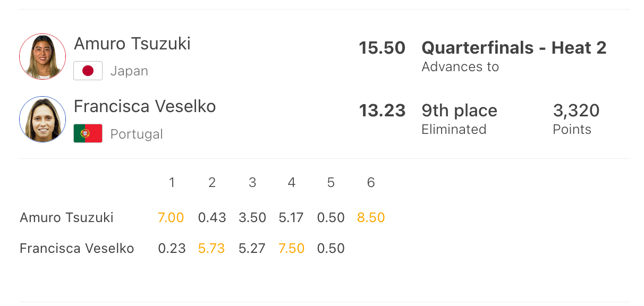Select Veselko's highlighted 5.73 wave score
The width and height of the screenshot is (644, 306).
[x=211, y=248]
